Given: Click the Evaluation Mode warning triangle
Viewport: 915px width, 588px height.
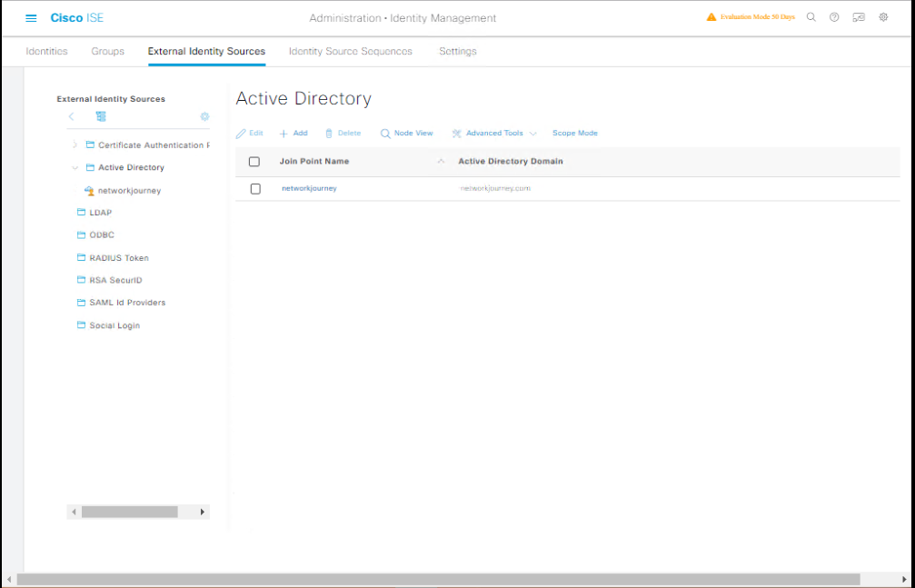Looking at the screenshot, I should pos(711,17).
